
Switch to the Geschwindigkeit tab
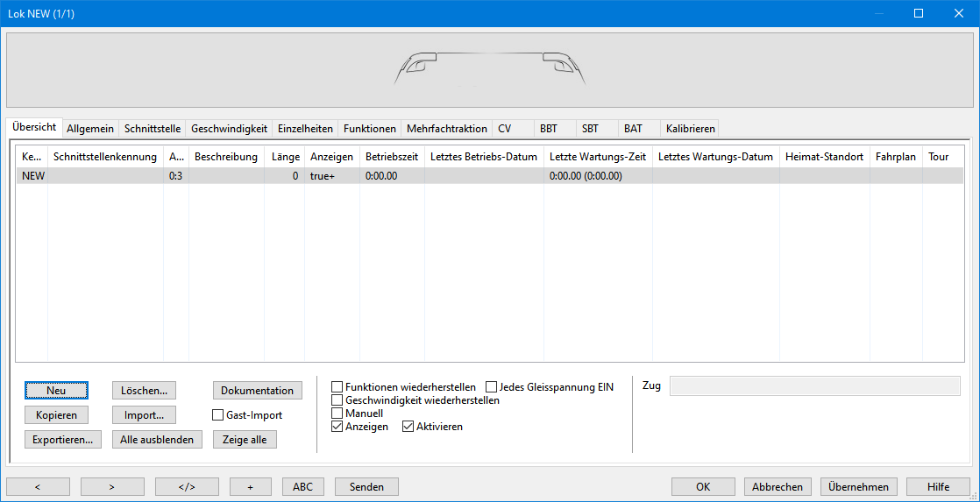tap(229, 129)
